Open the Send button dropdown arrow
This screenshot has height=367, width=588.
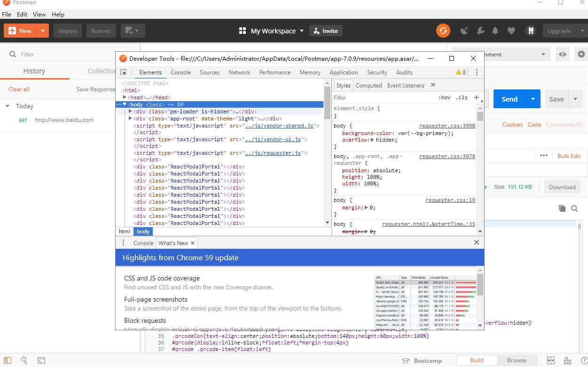click(533, 99)
